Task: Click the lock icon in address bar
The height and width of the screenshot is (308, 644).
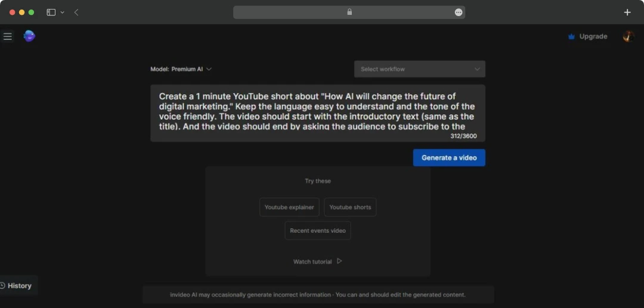Action: click(x=349, y=12)
